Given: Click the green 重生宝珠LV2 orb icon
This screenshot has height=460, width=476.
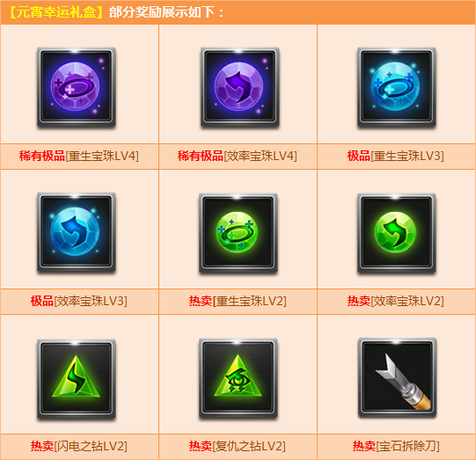Looking at the screenshot, I should pos(238,232).
